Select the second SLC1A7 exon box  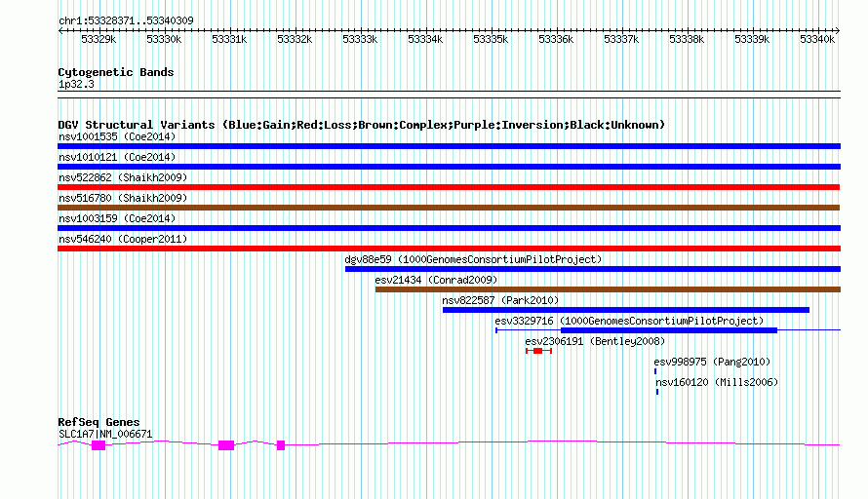226,445
